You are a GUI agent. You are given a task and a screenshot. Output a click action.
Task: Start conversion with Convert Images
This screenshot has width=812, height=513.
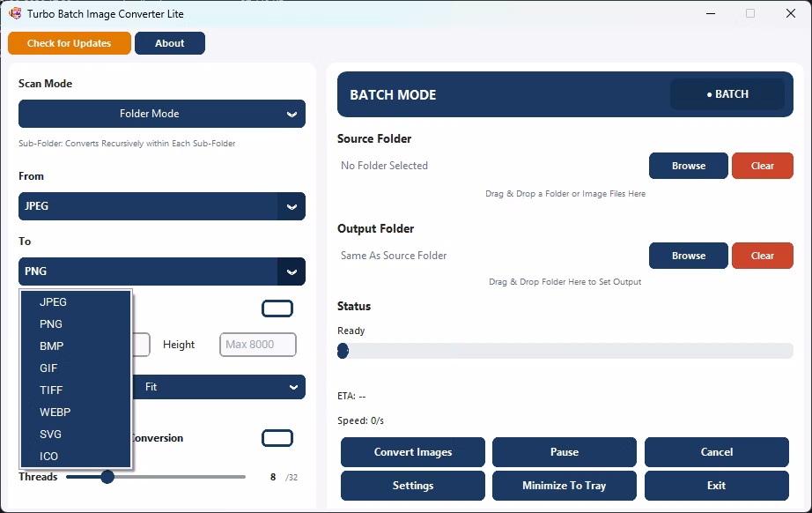(x=413, y=452)
